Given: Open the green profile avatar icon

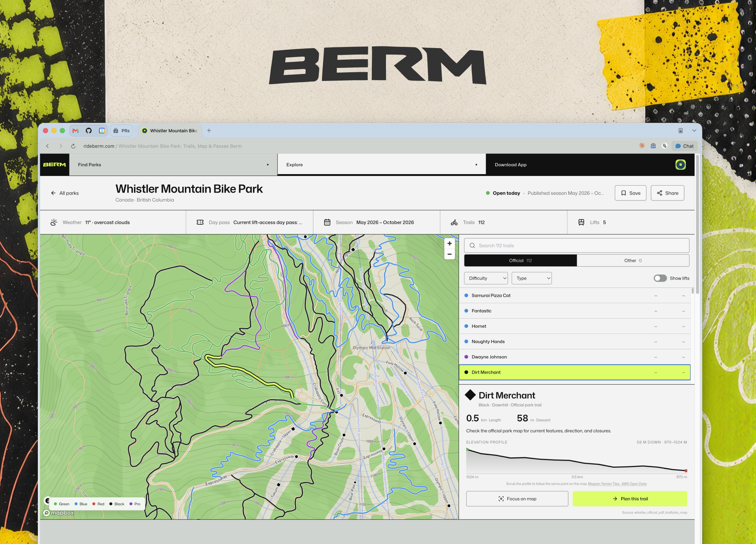Looking at the screenshot, I should click(680, 165).
